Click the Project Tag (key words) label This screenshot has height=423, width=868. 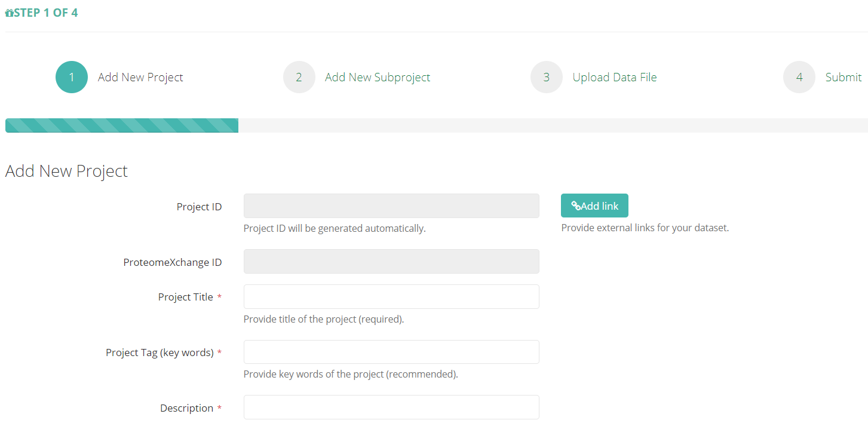pos(160,352)
